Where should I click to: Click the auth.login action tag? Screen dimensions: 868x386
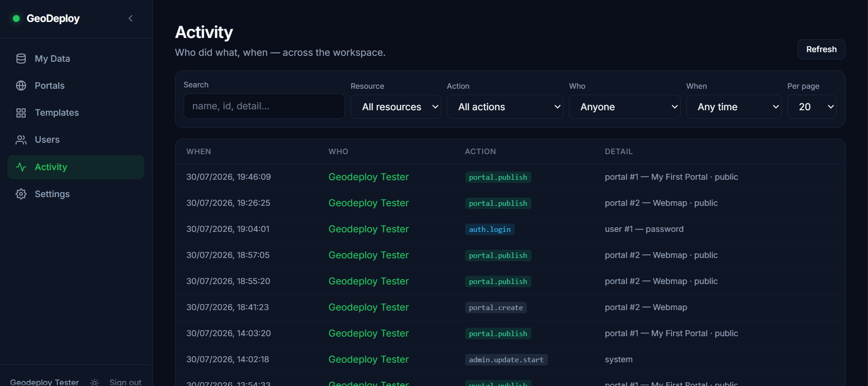490,229
